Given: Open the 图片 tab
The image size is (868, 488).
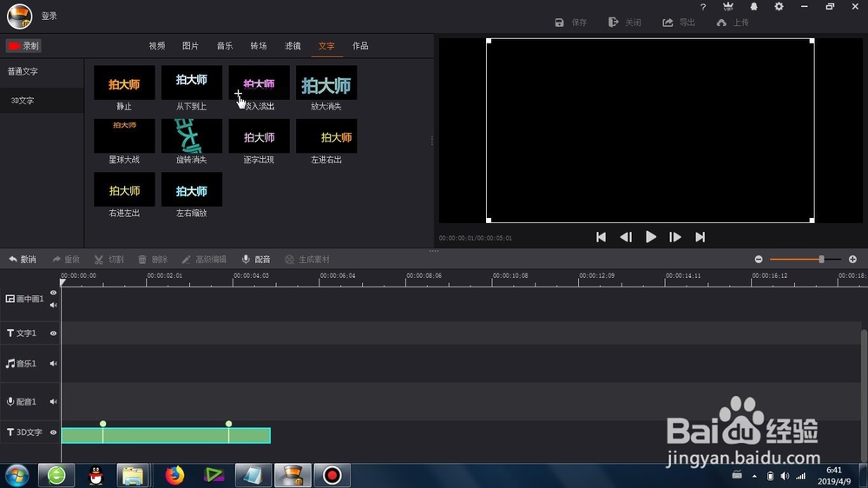Looking at the screenshot, I should click(x=190, y=46).
